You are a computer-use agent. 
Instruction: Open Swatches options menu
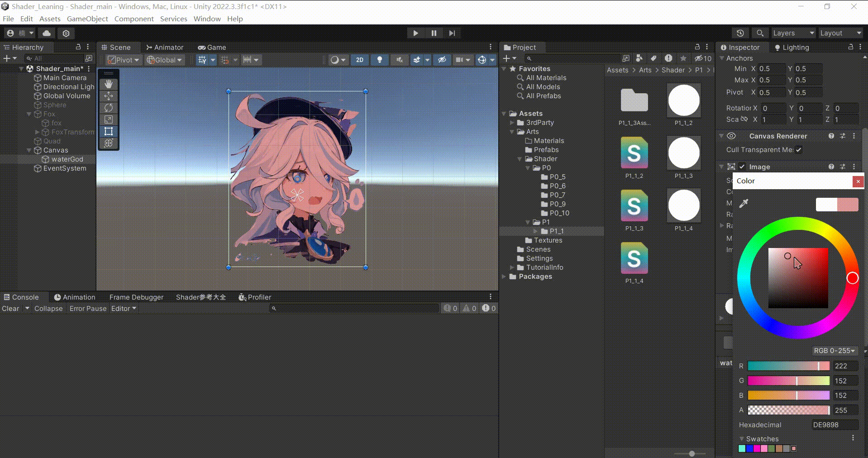(x=853, y=438)
